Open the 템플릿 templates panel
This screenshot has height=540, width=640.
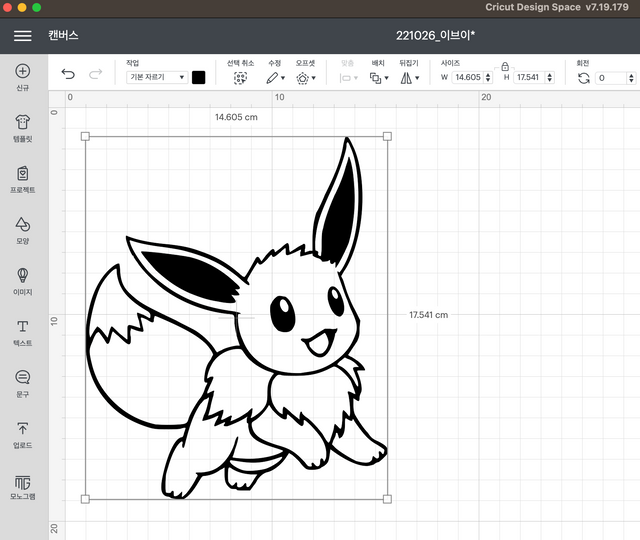[22, 129]
